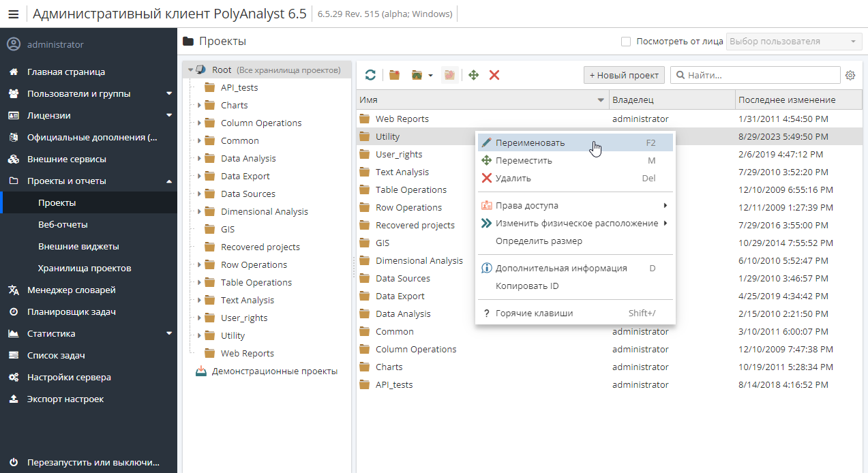
Task: Choose Копировать ID menu entry
Action: click(575, 286)
